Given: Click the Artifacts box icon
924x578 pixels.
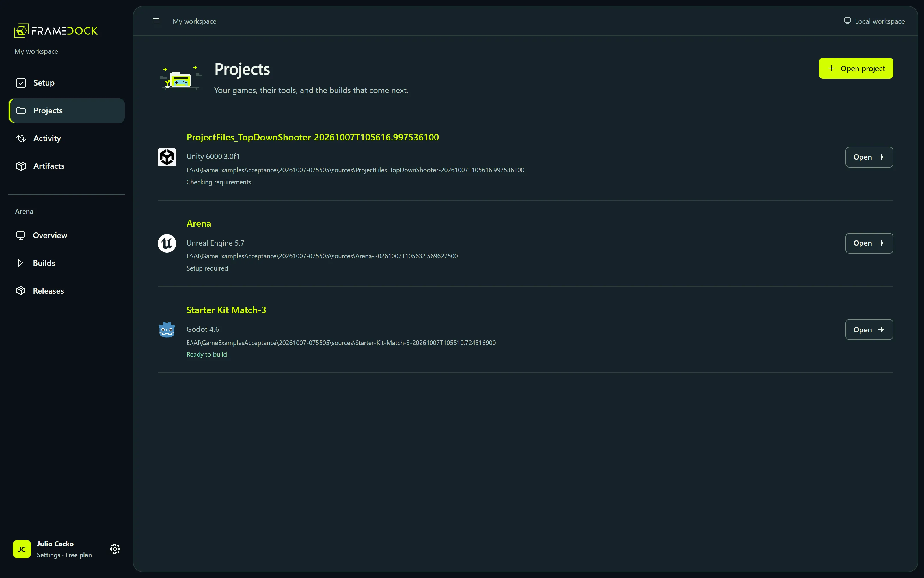Looking at the screenshot, I should tap(21, 166).
